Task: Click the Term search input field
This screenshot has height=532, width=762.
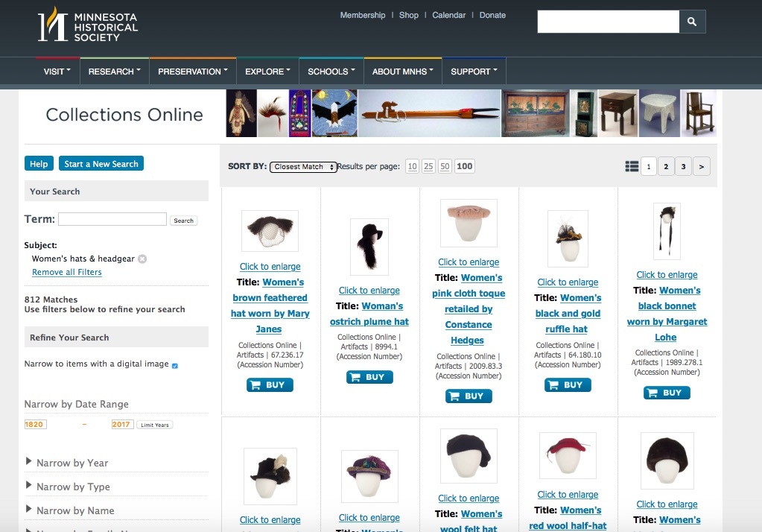Action: tap(112, 219)
